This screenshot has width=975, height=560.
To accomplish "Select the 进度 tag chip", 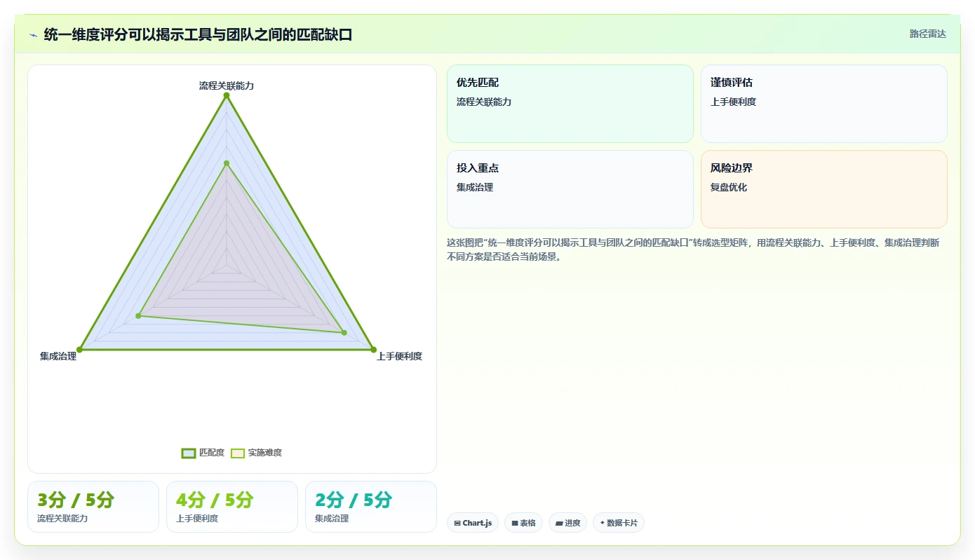I will (x=568, y=523).
